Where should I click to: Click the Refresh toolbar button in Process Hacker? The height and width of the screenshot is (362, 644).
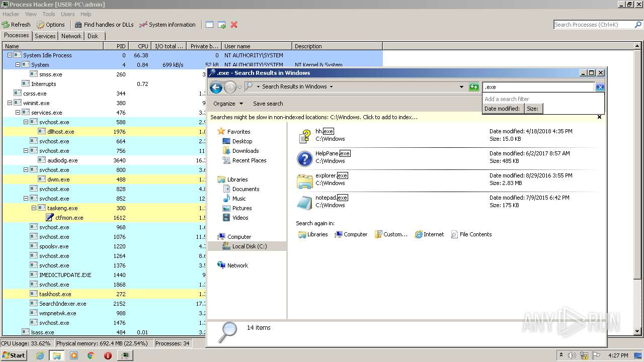16,25
